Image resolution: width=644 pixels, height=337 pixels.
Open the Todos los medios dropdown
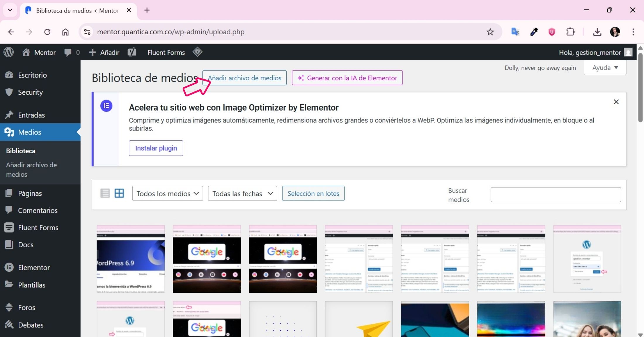click(167, 194)
